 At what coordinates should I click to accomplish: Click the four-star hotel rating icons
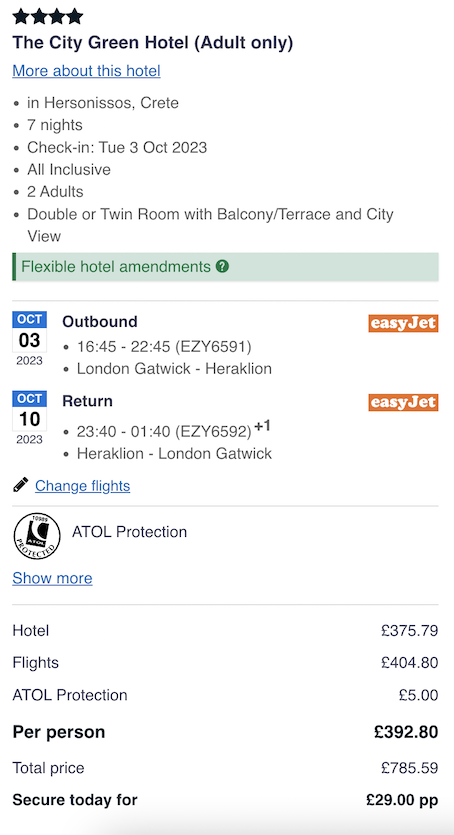[48, 17]
